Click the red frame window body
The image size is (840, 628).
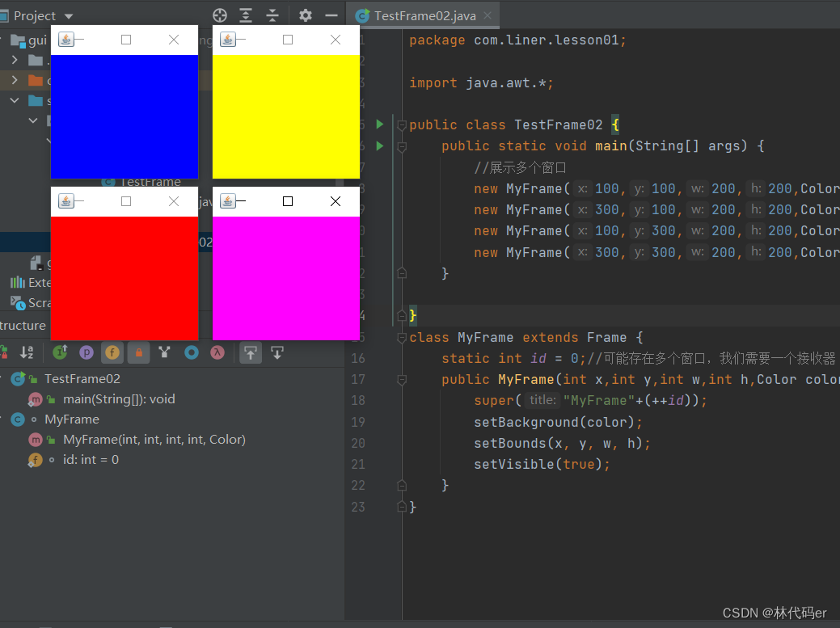click(125, 278)
